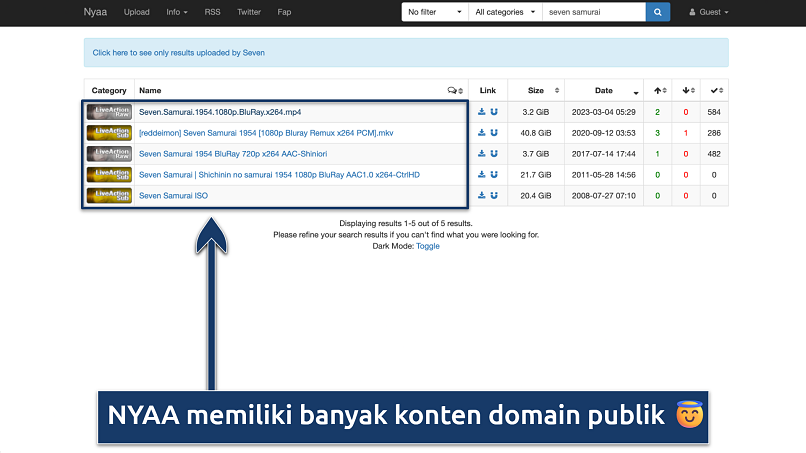The height and width of the screenshot is (453, 806).
Task: Open magnet link for the CtrlHD release
Action: 494,174
